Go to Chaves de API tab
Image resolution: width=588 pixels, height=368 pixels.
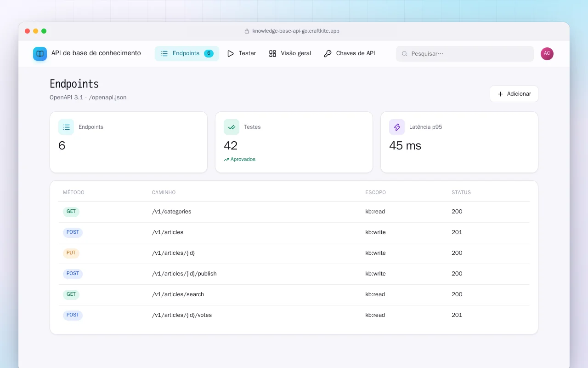click(x=350, y=53)
